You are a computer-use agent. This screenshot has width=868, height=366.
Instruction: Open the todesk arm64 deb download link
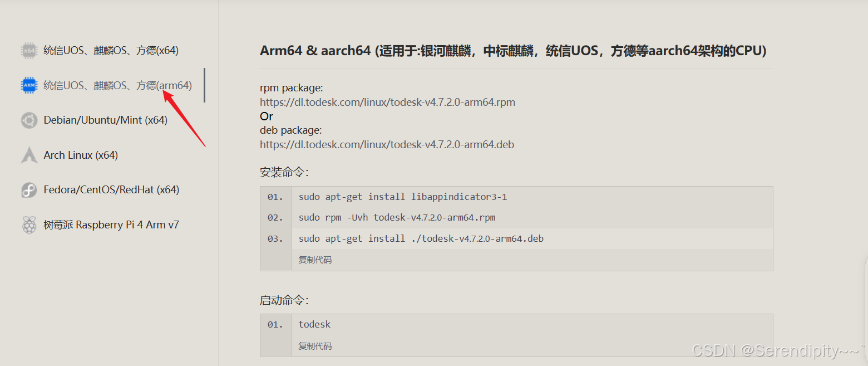387,144
